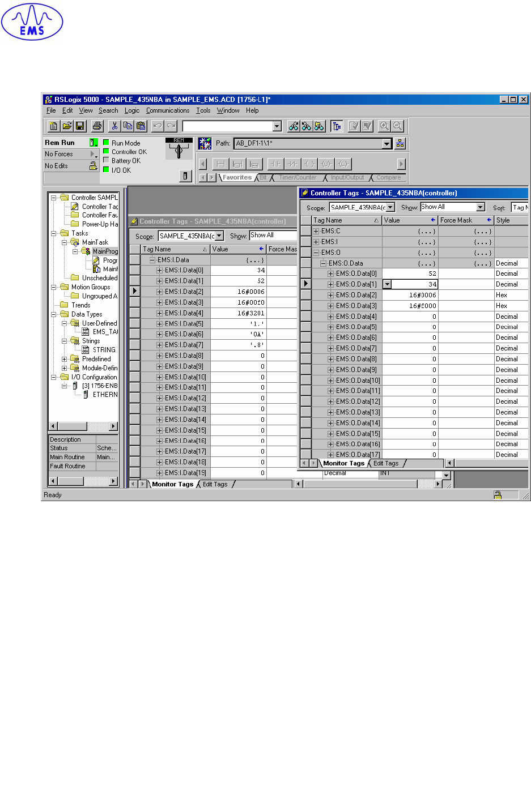Insert a rung using the rung icon

coord(220,164)
